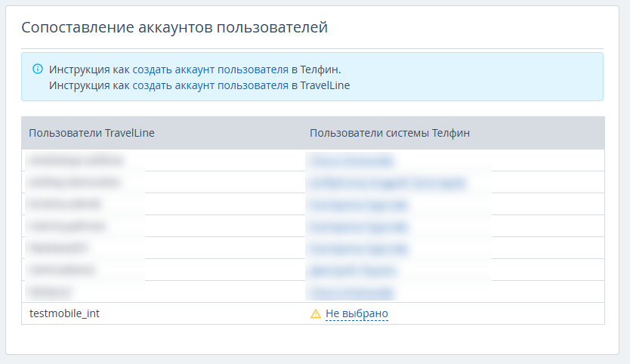Change the blurred Телфин user in third row
Viewport: 630px width, 364px height.
358,204
